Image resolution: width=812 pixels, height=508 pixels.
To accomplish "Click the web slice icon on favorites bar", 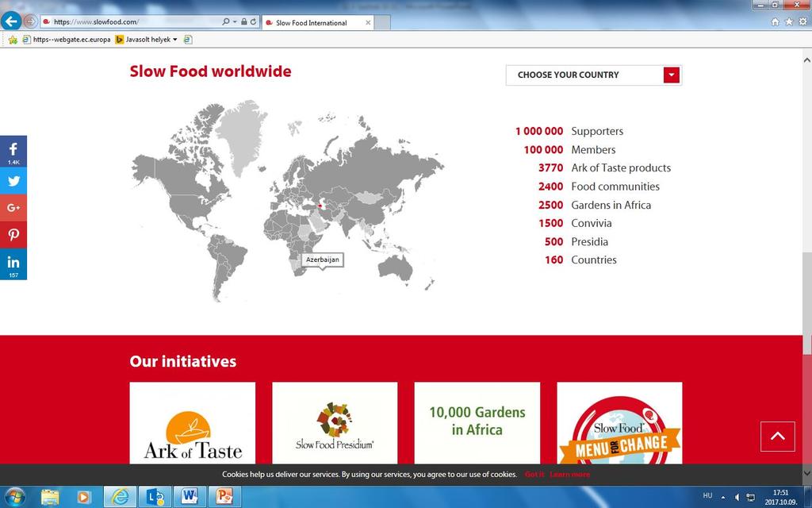I will point(188,40).
